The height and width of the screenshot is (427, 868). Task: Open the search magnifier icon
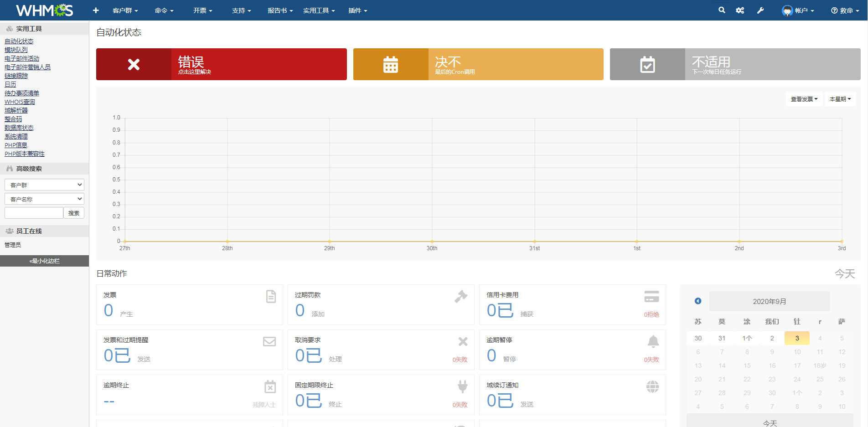coord(722,10)
